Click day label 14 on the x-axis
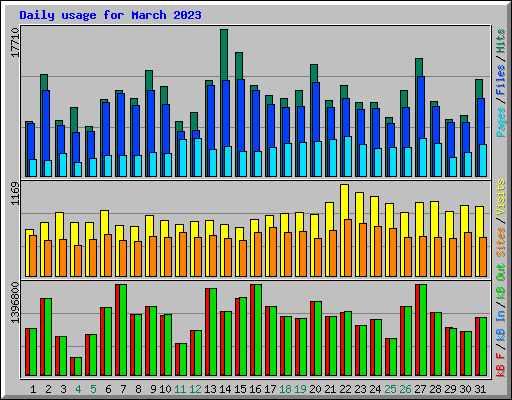512x400 pixels. (x=225, y=389)
